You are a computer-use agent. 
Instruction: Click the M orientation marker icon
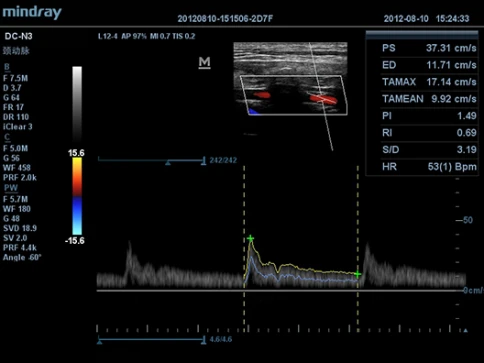pos(204,63)
